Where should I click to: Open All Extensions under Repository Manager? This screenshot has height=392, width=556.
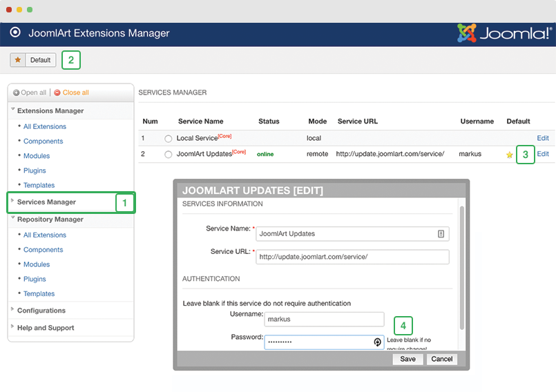coord(45,235)
